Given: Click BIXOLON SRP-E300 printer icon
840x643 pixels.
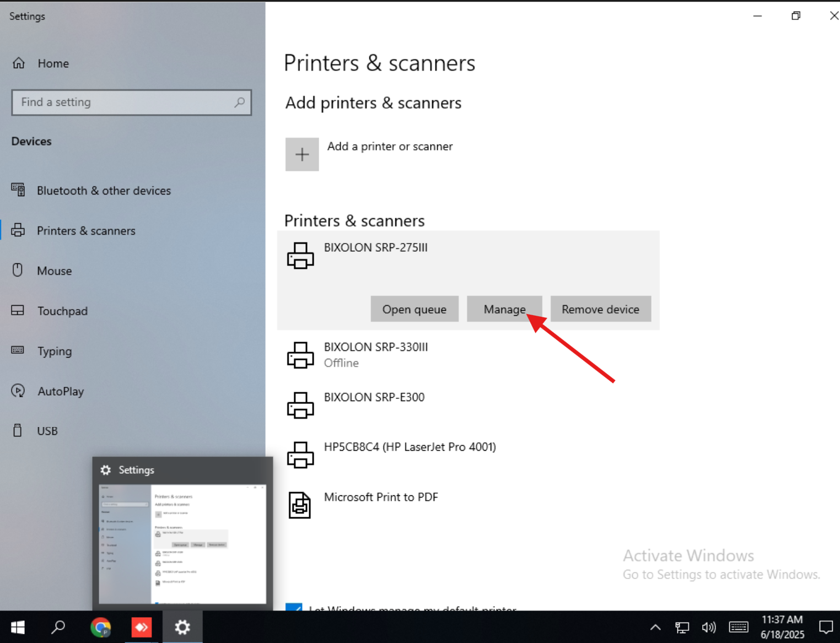Looking at the screenshot, I should point(300,406).
